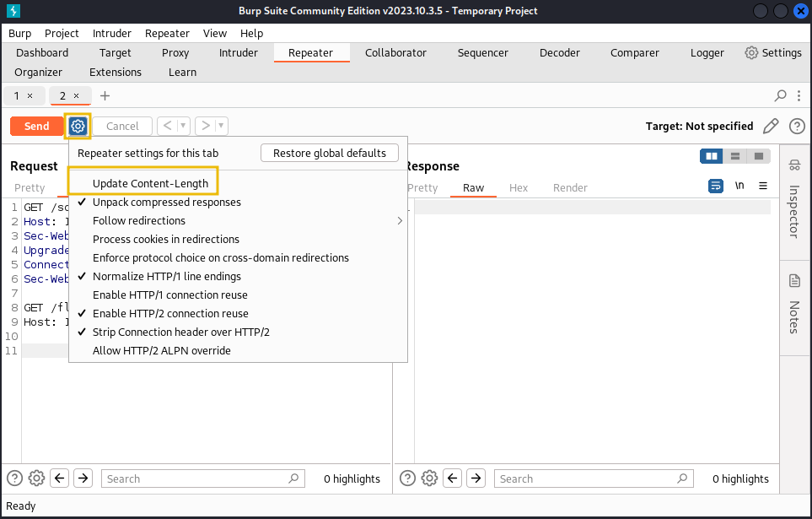Open Burp menu
Image resolution: width=812 pixels, height=519 pixels.
[19, 33]
